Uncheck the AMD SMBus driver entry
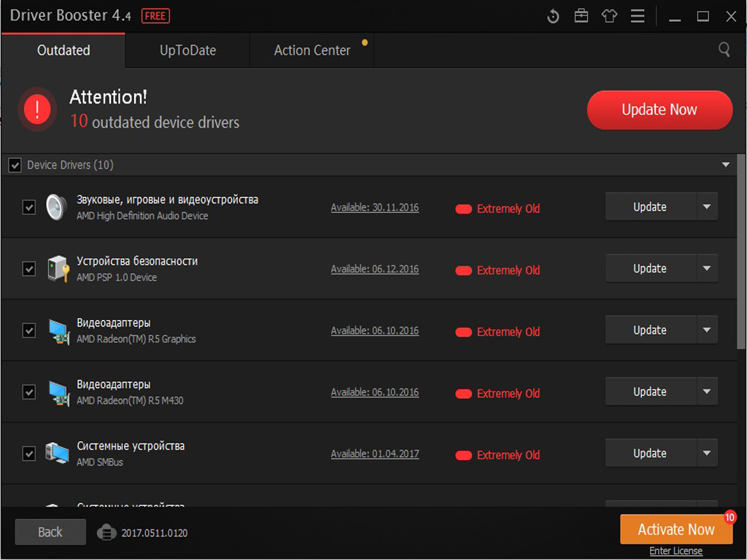The height and width of the screenshot is (560, 747). pos(28,453)
